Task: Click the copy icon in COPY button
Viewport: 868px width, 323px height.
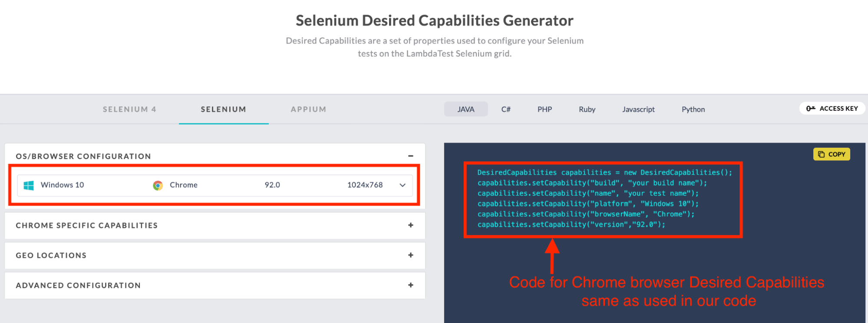Action: pos(821,154)
